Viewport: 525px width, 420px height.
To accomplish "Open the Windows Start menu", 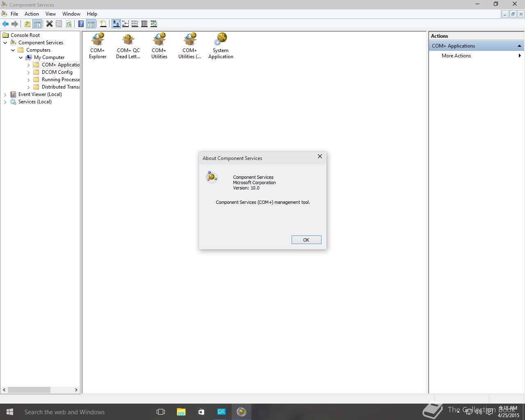I will (10, 412).
